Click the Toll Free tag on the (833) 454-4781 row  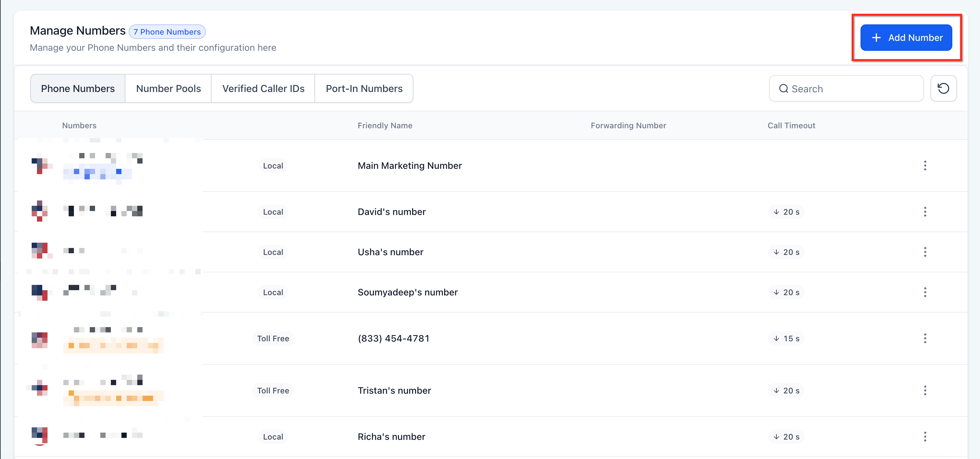tap(273, 338)
